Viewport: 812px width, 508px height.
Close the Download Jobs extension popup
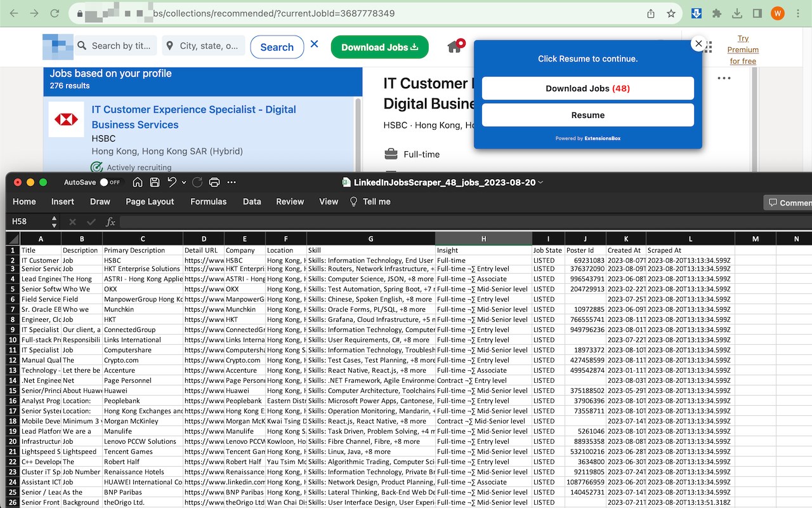698,44
